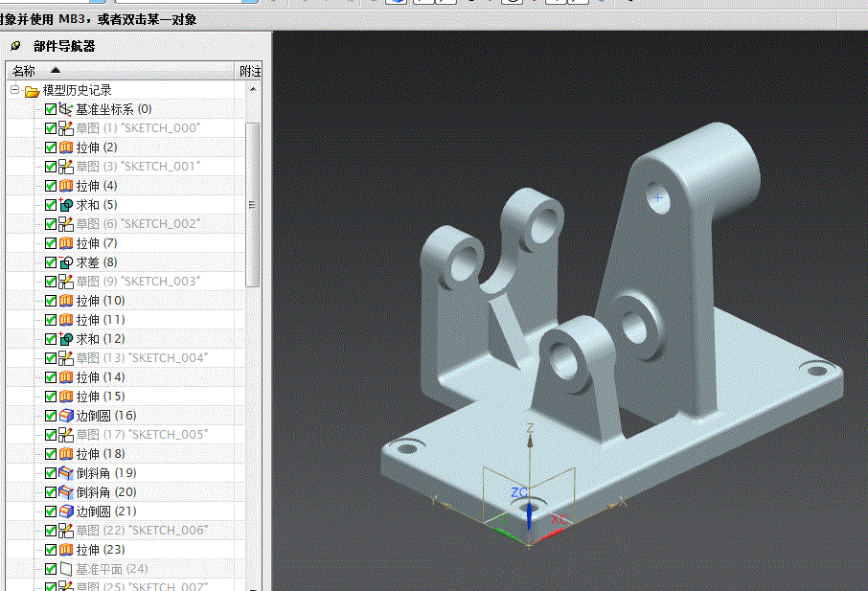Click the sketch icon for 草图 (13) SKETCH_004

tap(66, 358)
